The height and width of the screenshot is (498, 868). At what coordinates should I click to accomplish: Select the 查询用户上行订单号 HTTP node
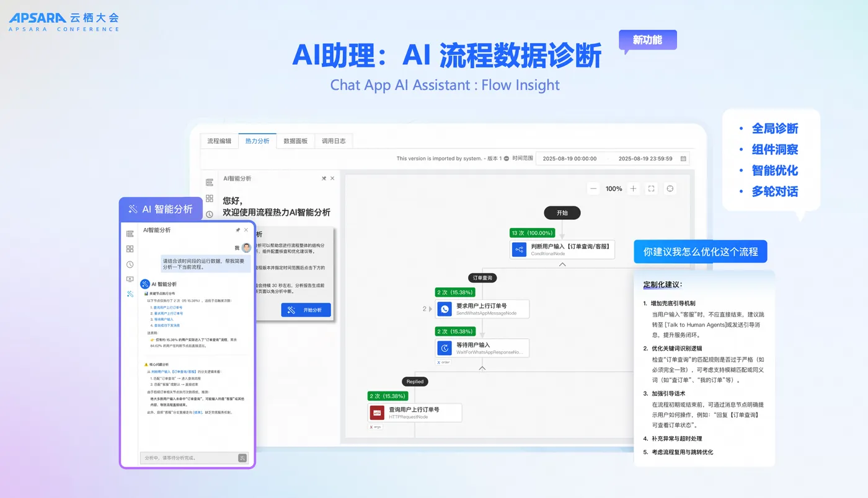click(x=415, y=413)
